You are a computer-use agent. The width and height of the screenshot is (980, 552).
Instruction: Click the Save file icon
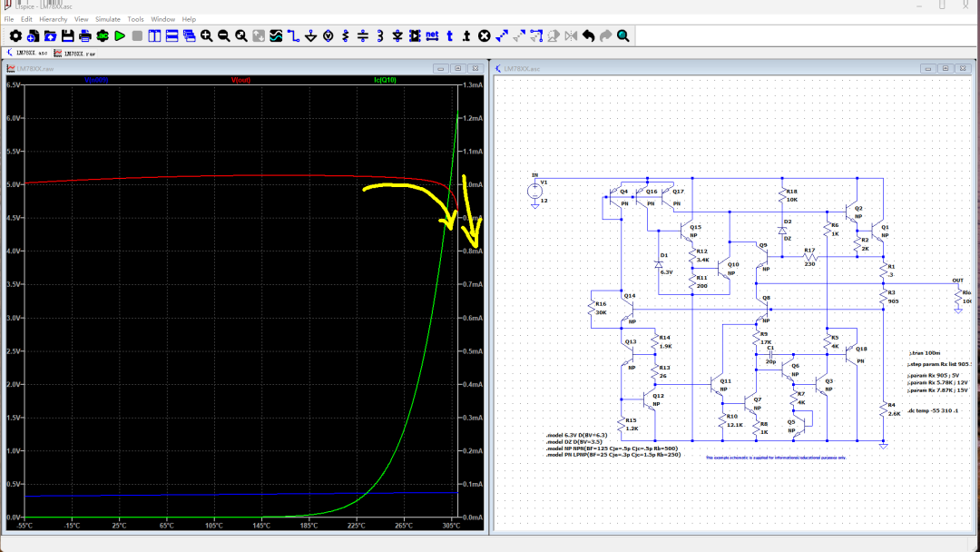click(x=67, y=36)
